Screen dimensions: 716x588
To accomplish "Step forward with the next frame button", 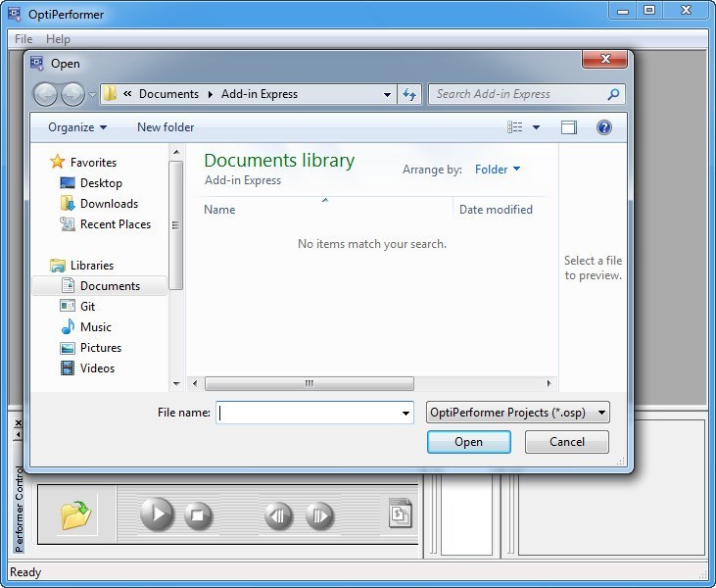I will point(319,515).
